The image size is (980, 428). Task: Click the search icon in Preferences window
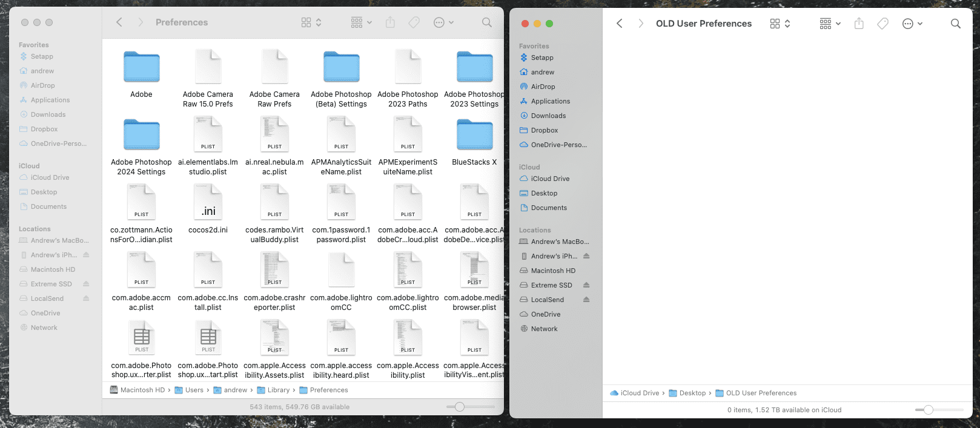(487, 22)
